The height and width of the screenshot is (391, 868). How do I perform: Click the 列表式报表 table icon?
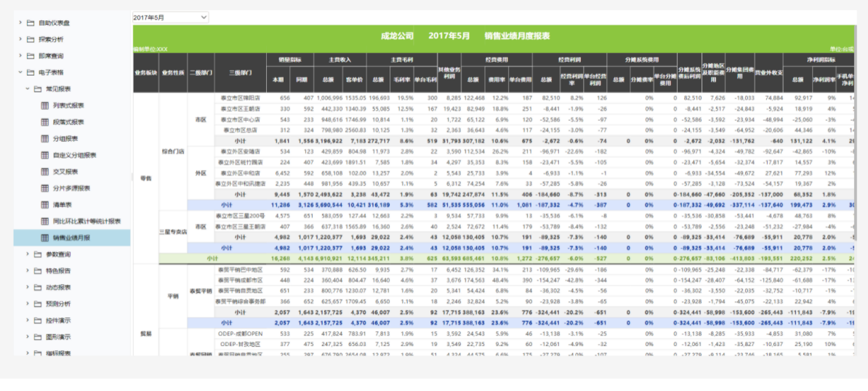(45, 105)
